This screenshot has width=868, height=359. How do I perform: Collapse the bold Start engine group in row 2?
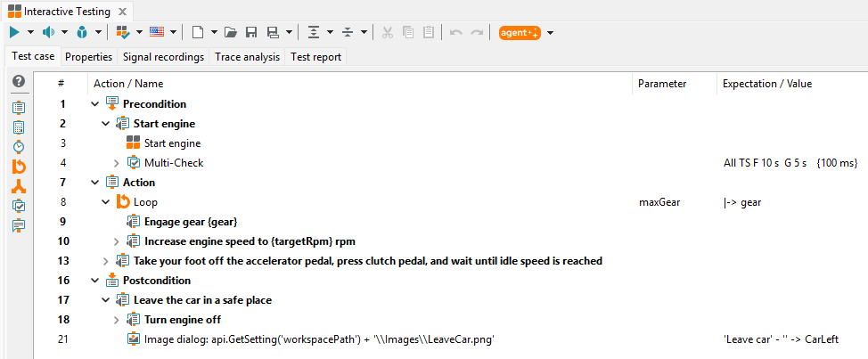(106, 124)
